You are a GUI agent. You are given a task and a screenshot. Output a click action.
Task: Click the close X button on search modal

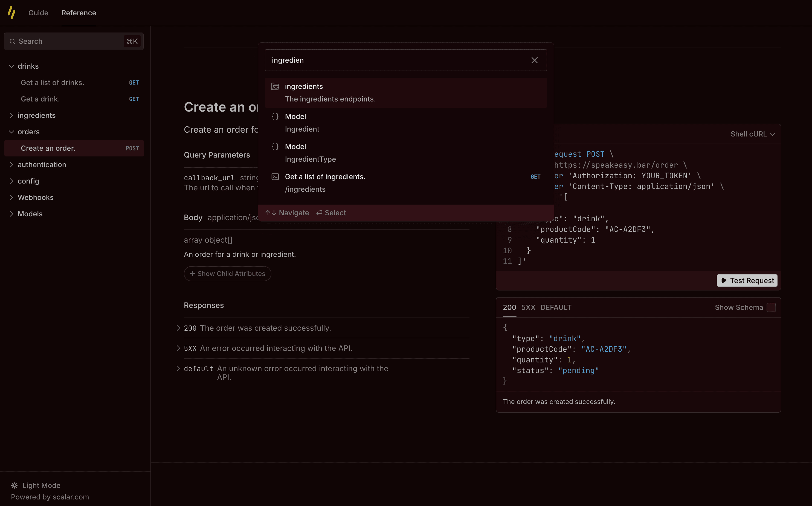(535, 59)
